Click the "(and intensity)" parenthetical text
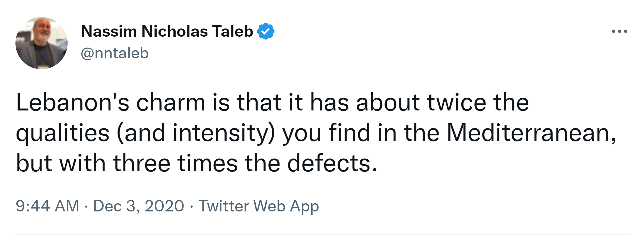Screen dimensions: 644x247 tap(196, 133)
